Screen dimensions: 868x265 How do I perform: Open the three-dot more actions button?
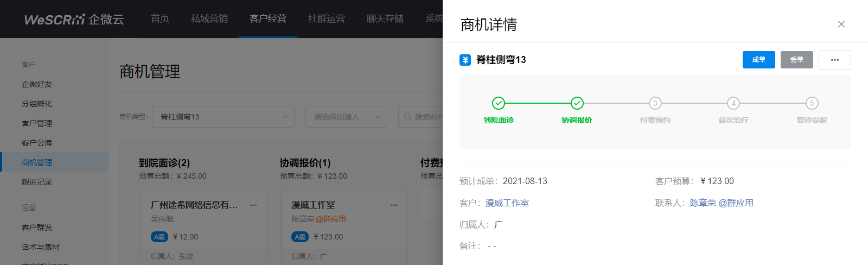[834, 60]
